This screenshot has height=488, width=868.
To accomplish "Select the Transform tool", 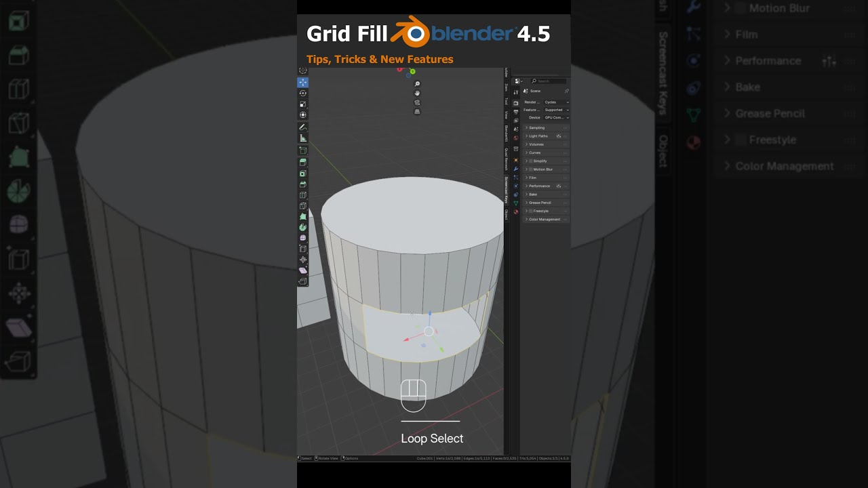I will tap(303, 115).
